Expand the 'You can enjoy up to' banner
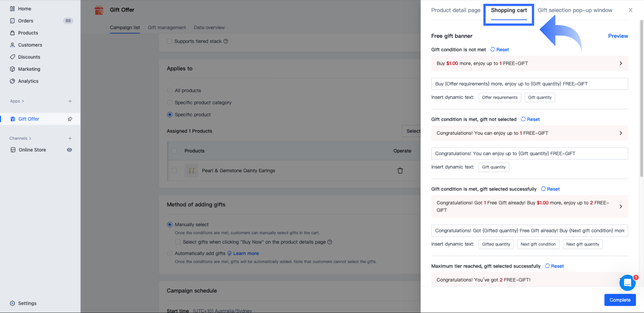Image resolution: width=644 pixels, height=313 pixels. (x=621, y=133)
